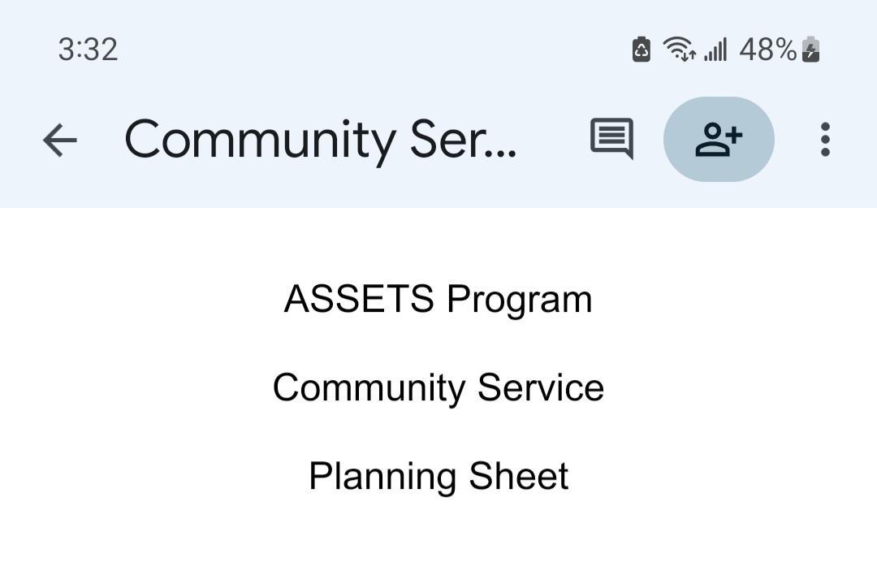Open the three-dot more options menu
This screenshot has width=877, height=588.
coord(825,139)
